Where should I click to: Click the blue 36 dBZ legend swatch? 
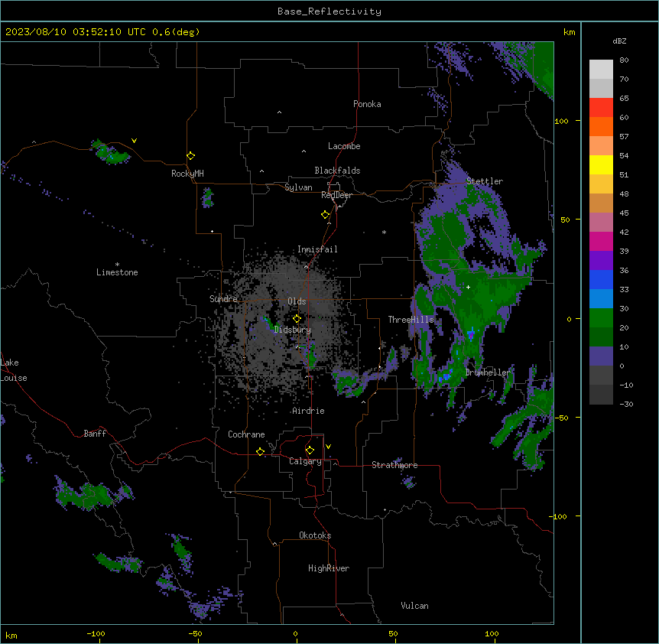[x=601, y=279]
